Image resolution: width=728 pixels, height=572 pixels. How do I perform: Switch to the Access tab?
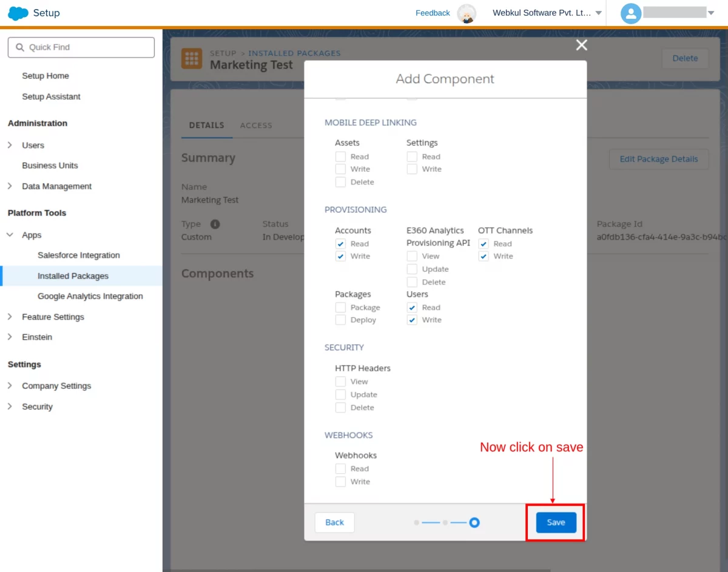[x=256, y=126]
